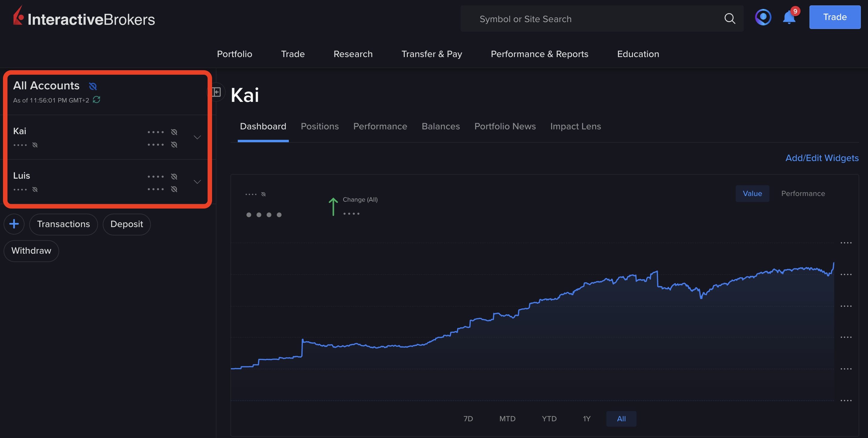Viewport: 868px width, 438px height.
Task: Hide the Kai account balance value
Action: (174, 132)
